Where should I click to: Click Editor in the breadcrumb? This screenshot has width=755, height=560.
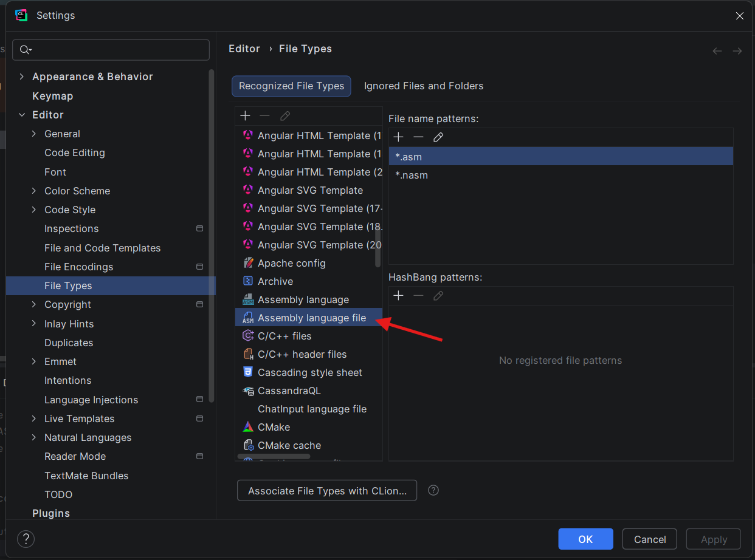pyautogui.click(x=244, y=49)
